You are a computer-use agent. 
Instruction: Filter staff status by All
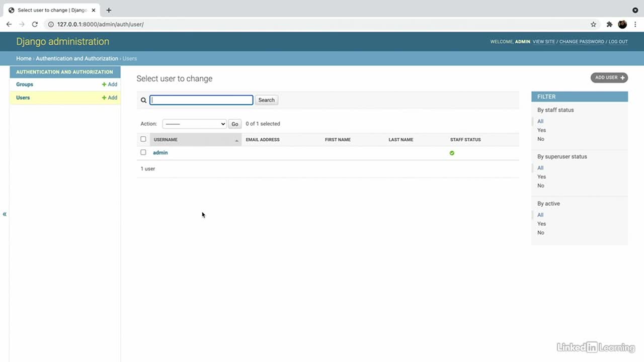(540, 121)
